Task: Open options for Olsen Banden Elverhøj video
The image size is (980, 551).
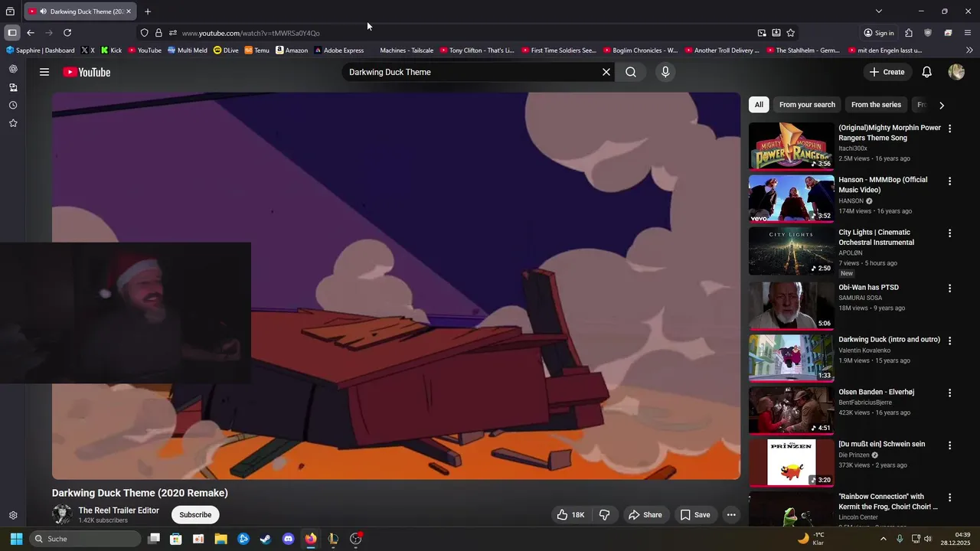Action: click(949, 393)
